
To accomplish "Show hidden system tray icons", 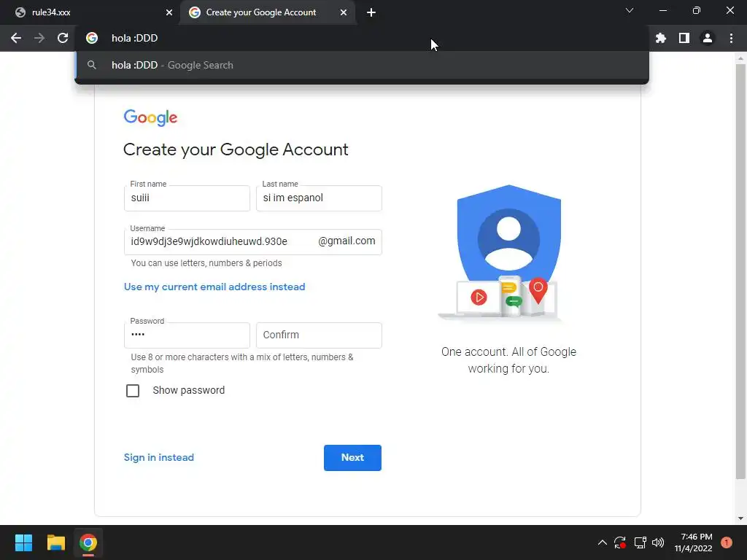I will pyautogui.click(x=602, y=542).
